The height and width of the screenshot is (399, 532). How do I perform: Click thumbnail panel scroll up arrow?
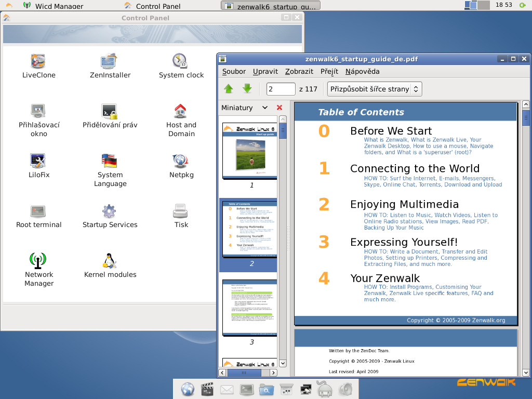coord(283,119)
